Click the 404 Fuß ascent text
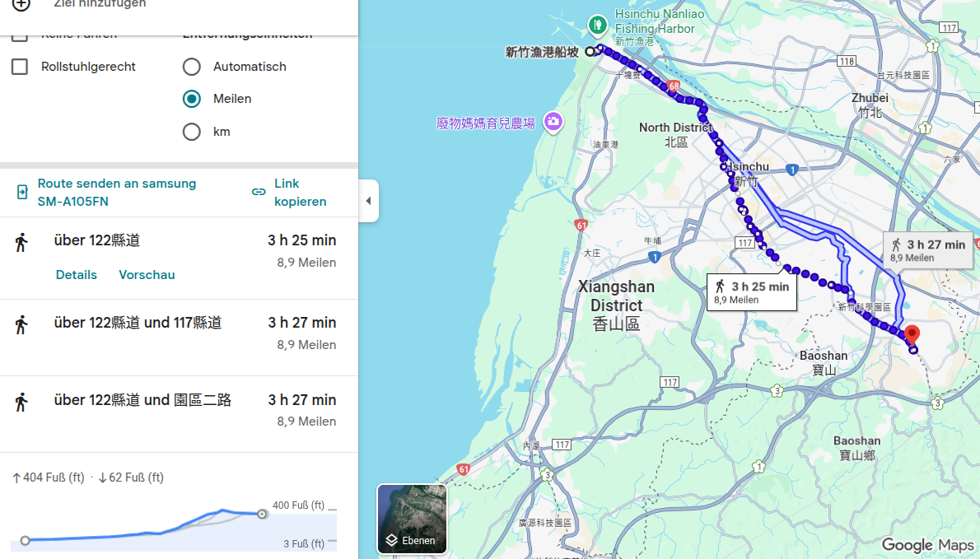The image size is (980, 559). tap(48, 477)
